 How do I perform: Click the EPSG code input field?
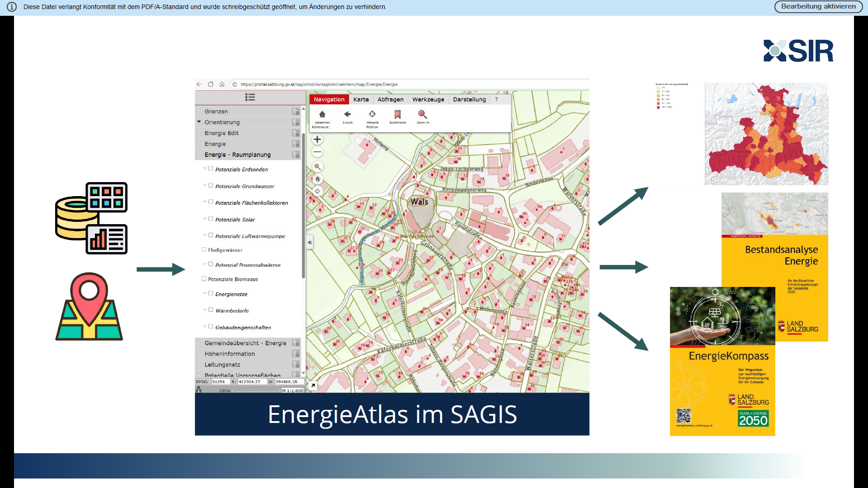(220, 382)
